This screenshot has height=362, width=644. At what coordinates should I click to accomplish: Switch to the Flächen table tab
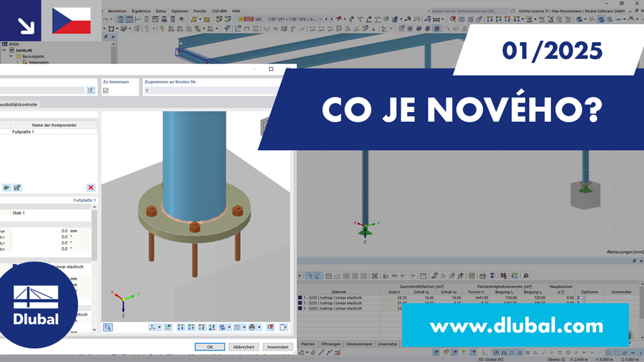point(308,344)
